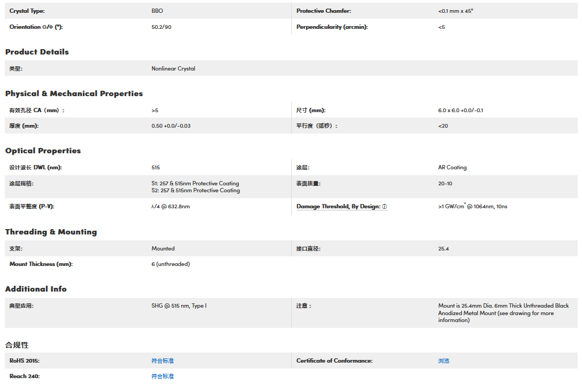This screenshot has height=392, width=582.
Task: Select the orientation value 50.2/90
Action: click(x=161, y=27)
